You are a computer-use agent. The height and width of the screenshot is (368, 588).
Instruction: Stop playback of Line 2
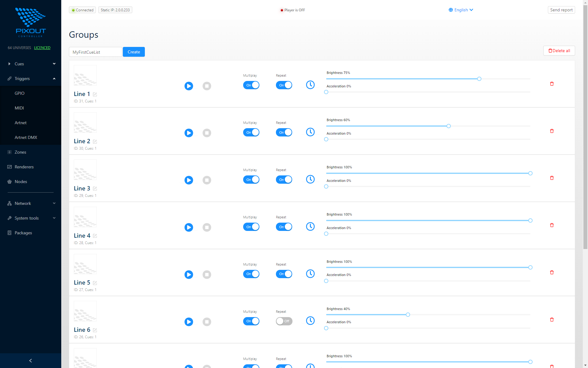click(x=207, y=133)
